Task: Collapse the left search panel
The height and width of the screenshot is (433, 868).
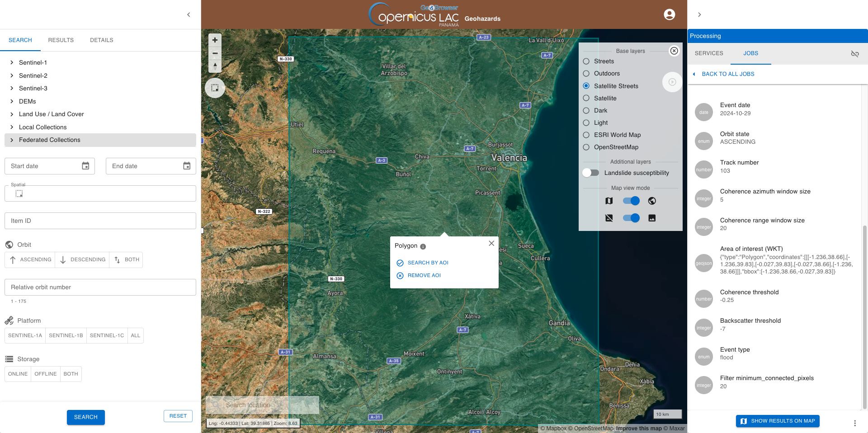Action: [x=189, y=14]
